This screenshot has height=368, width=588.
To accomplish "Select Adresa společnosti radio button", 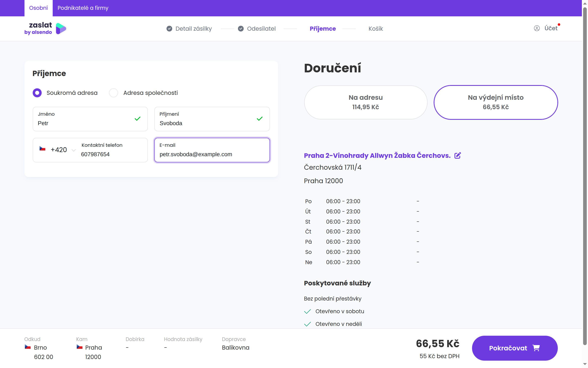I will pos(114,93).
